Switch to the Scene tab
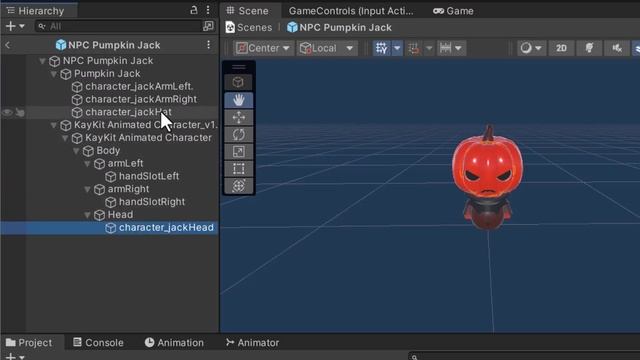This screenshot has height=360, width=640. (x=248, y=11)
